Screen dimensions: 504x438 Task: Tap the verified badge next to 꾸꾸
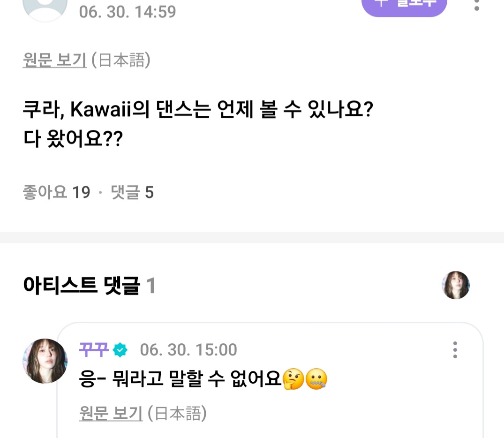120,350
